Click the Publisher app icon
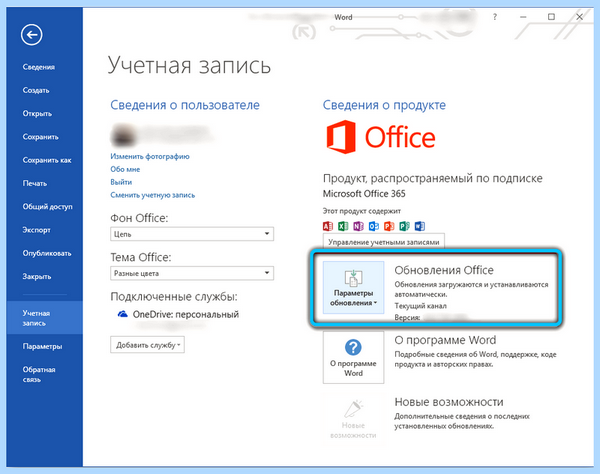 tap(404, 226)
